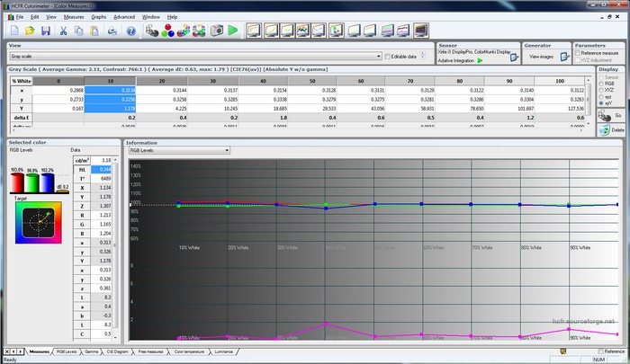This screenshot has width=630, height=364.
Task: Select the 50 column header
Action: click(x=312, y=81)
